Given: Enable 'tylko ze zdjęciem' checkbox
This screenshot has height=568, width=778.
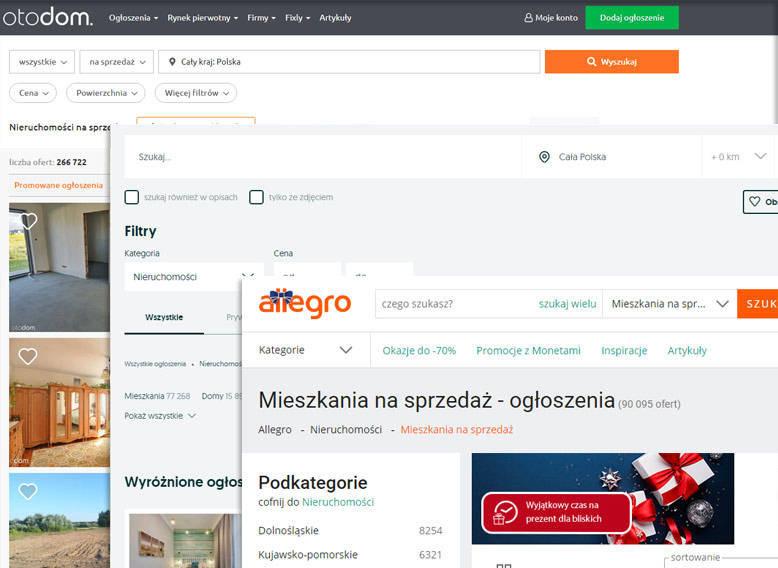Looking at the screenshot, I should 256,197.
